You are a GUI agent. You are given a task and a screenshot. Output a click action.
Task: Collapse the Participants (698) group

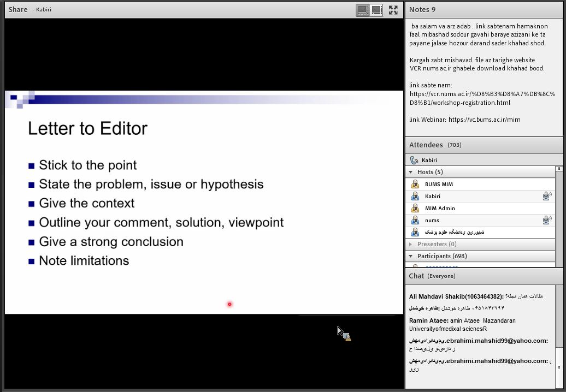click(411, 257)
